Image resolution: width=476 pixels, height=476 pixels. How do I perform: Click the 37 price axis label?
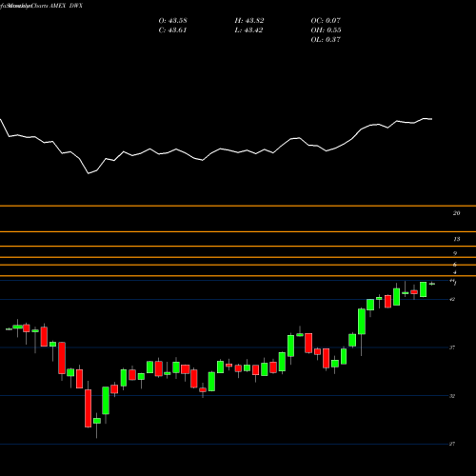pos(452,347)
